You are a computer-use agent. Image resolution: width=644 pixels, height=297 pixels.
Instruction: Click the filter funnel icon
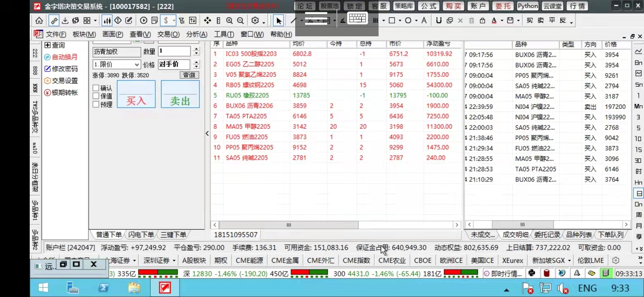pos(182,21)
